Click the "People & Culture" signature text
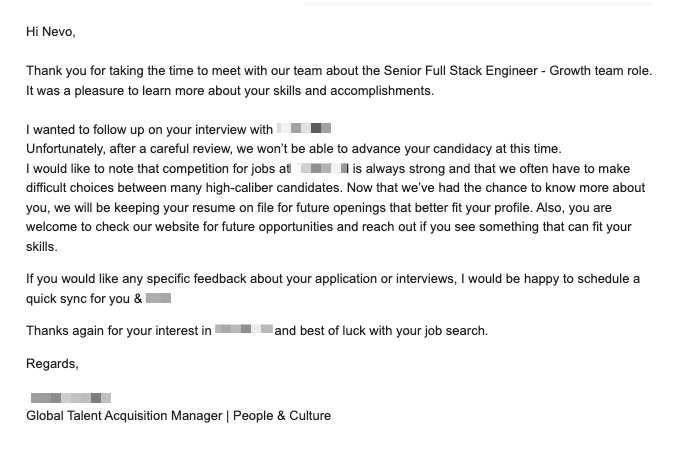 pyautogui.click(x=282, y=416)
